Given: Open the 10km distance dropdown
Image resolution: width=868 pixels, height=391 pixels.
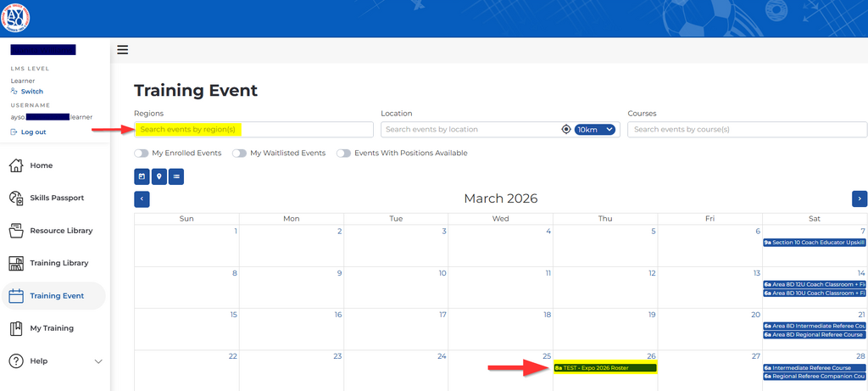Looking at the screenshot, I should point(594,129).
